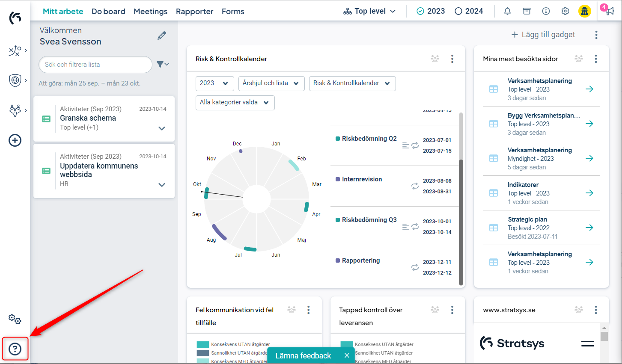Select the 2024 year radio option

coord(468,12)
